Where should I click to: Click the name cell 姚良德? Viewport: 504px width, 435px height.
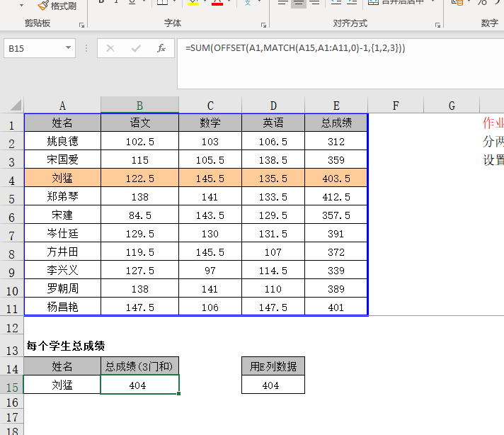[62, 141]
